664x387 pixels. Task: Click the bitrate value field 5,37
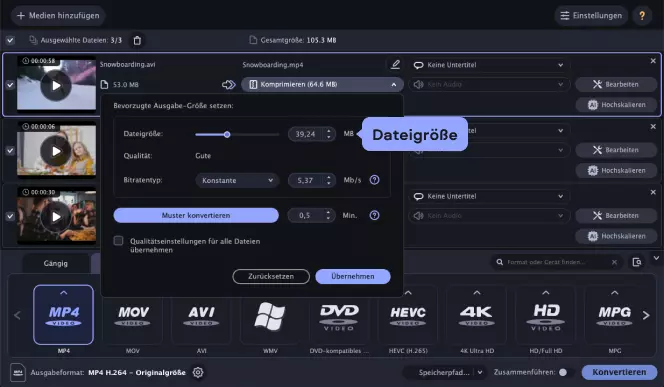[305, 180]
